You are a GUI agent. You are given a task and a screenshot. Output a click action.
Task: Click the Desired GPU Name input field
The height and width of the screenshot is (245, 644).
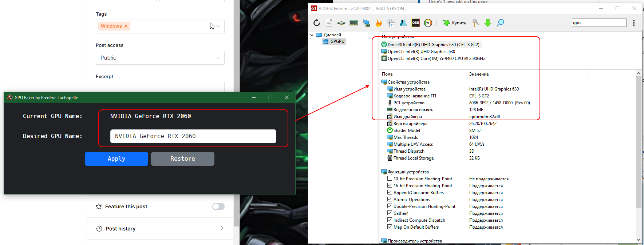[193, 136]
